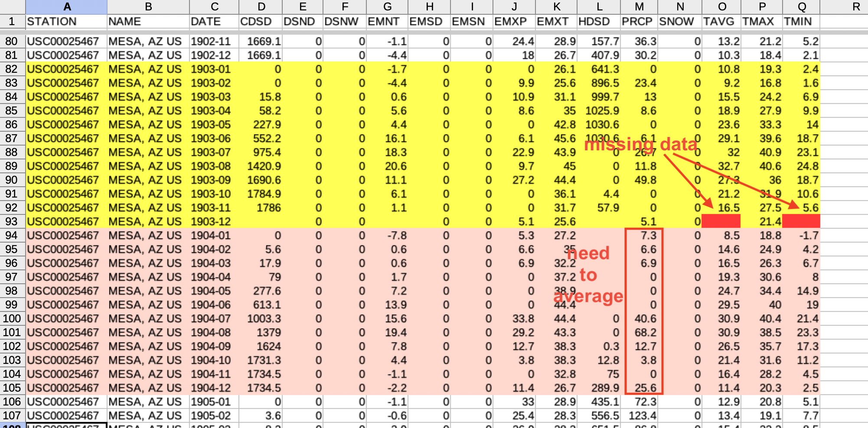Select CDSD value 1784.9 in row 91

tap(261, 194)
